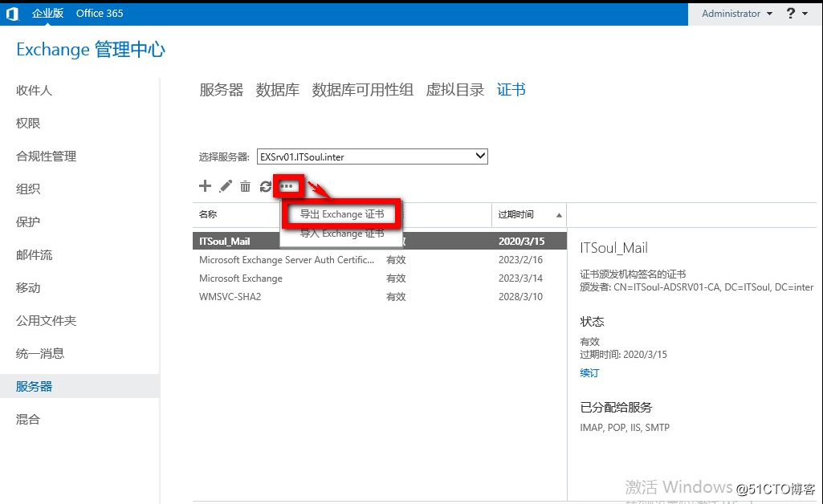Image resolution: width=823 pixels, height=504 pixels.
Task: Go to 邮件流 in the sidebar
Action: coord(34,255)
